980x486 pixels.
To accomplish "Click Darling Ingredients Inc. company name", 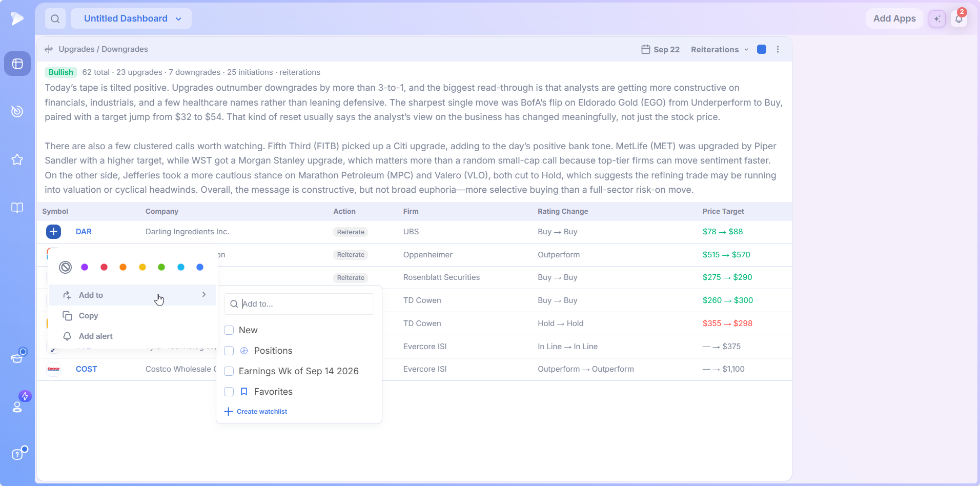I will tap(188, 232).
